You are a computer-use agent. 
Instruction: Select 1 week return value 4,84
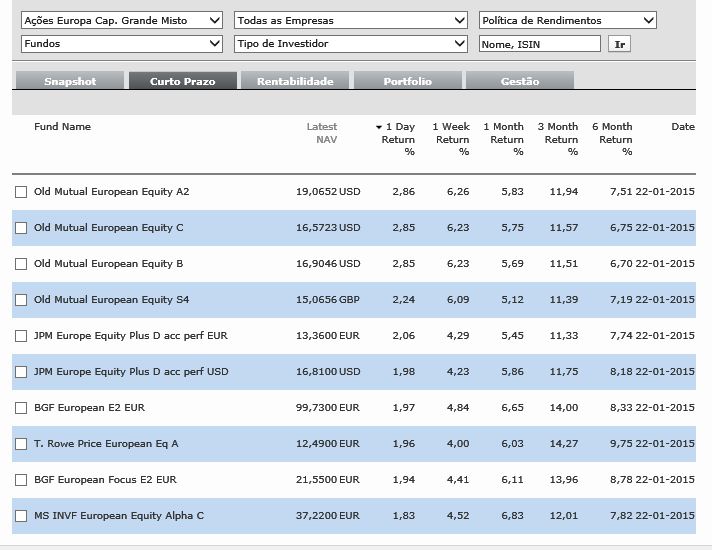(x=458, y=407)
